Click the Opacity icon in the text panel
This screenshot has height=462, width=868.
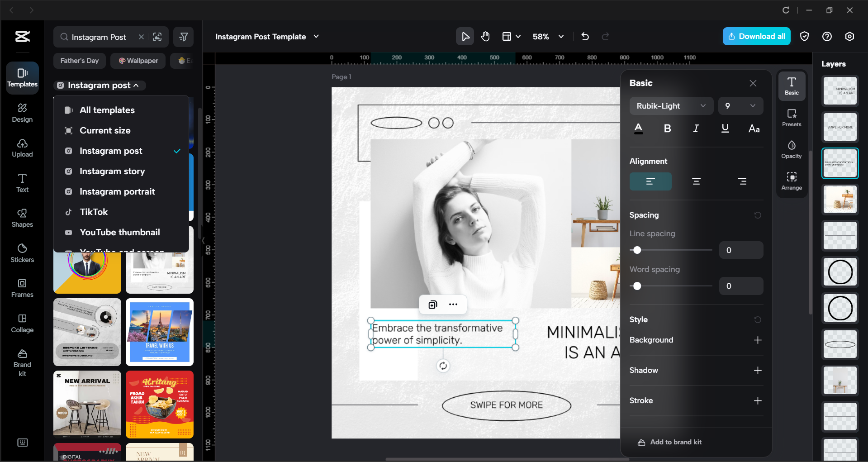click(791, 149)
